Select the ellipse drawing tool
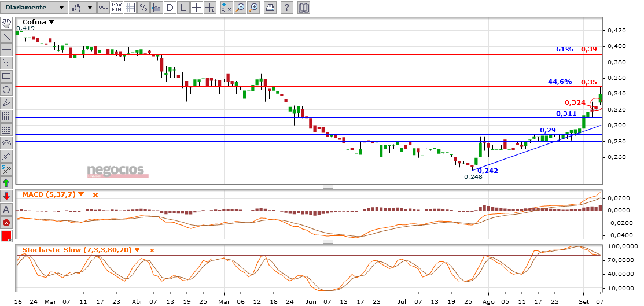This screenshot has width=644, height=306. click(x=6, y=89)
